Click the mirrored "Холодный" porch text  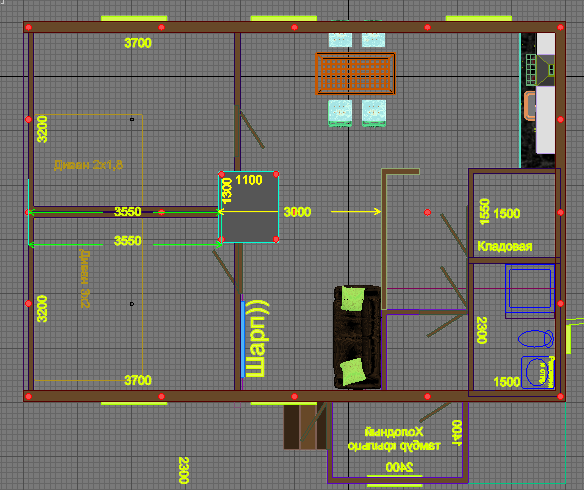(x=394, y=432)
